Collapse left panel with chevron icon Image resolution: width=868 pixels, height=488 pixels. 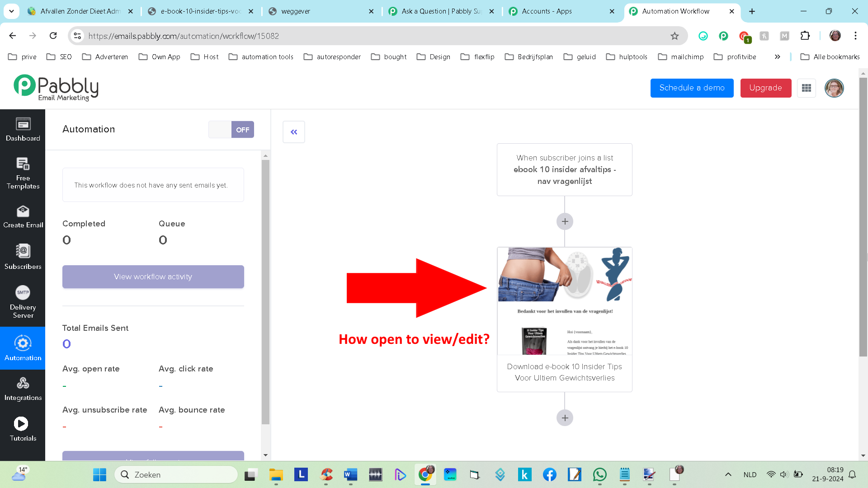(293, 131)
